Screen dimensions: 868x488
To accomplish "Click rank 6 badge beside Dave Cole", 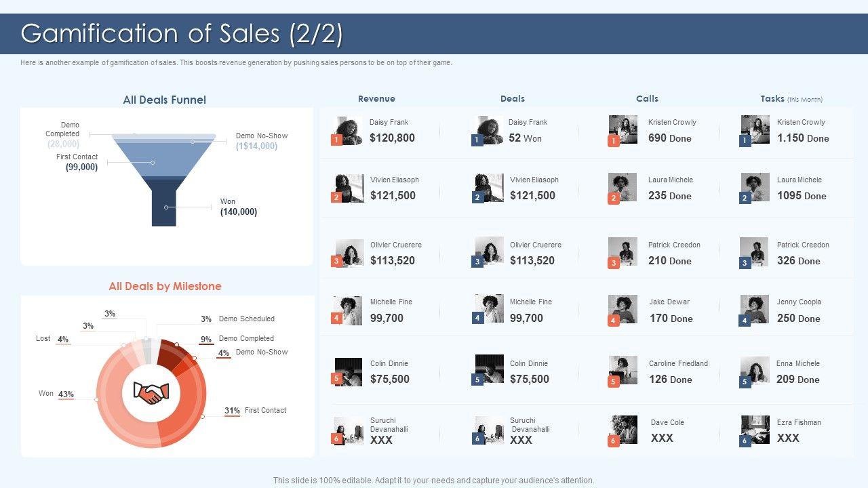I will point(614,441).
